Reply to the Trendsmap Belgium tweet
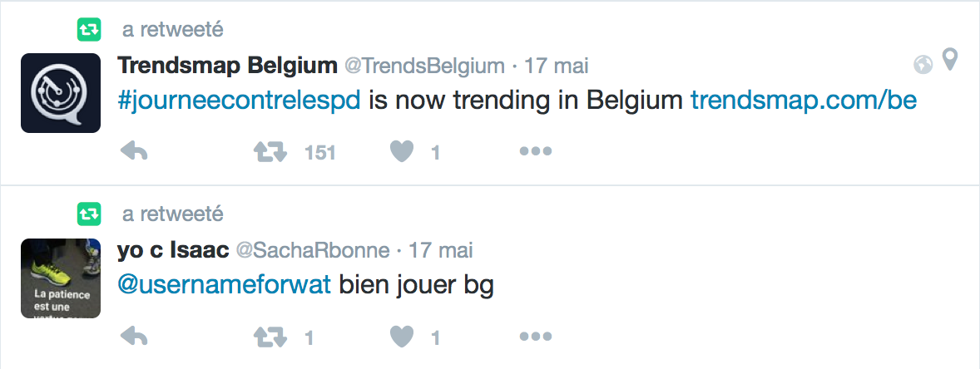The height and width of the screenshot is (369, 980). [x=134, y=152]
